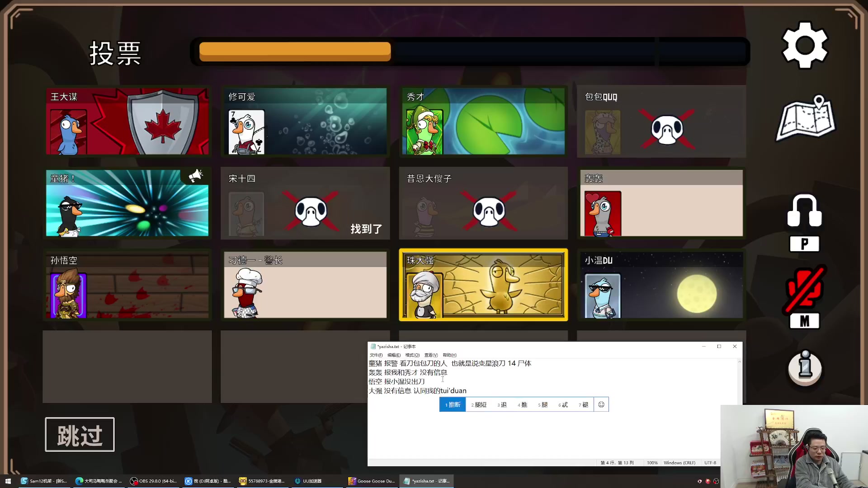Screen dimensions: 868x488
Task: Click the 刁德一 chef hat avatar
Action: [x=247, y=293]
